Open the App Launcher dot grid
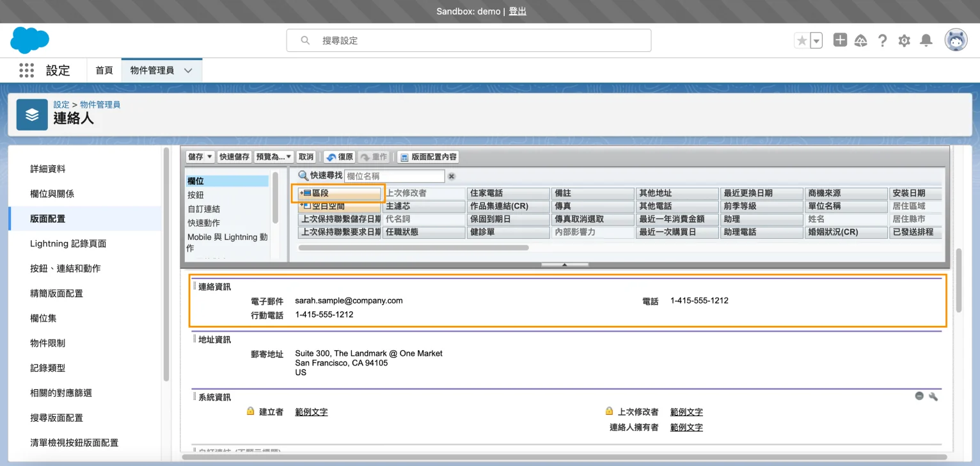This screenshot has height=466, width=980. coord(26,70)
